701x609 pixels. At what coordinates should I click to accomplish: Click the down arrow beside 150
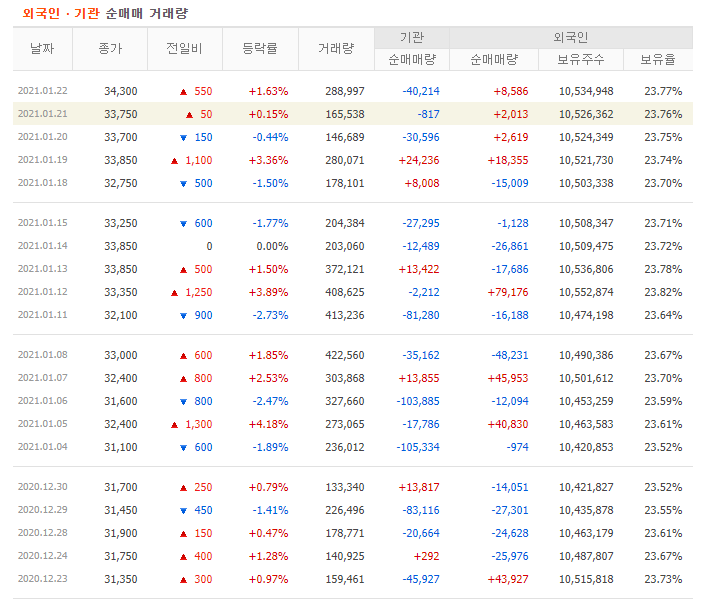click(x=183, y=138)
